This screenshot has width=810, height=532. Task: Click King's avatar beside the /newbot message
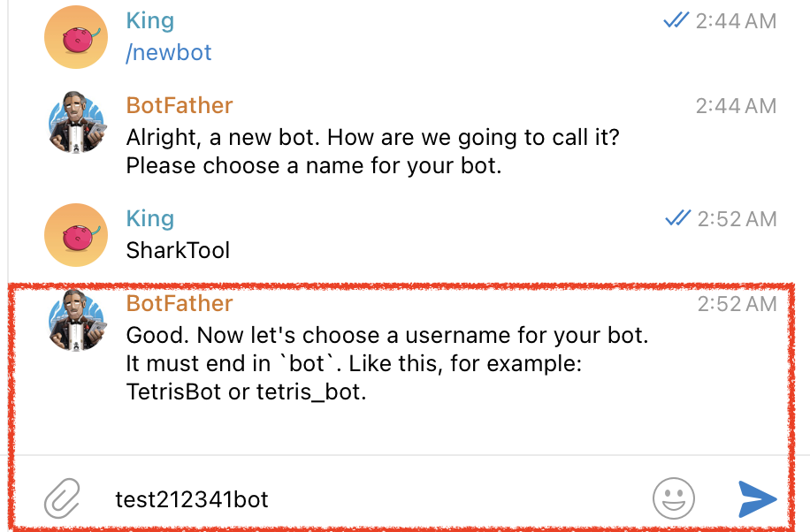pyautogui.click(x=74, y=37)
